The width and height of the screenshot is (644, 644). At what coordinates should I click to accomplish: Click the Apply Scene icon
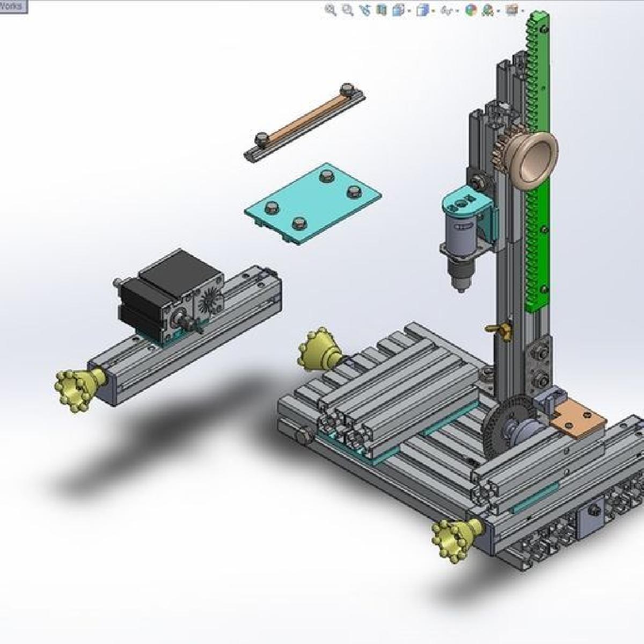tap(487, 10)
